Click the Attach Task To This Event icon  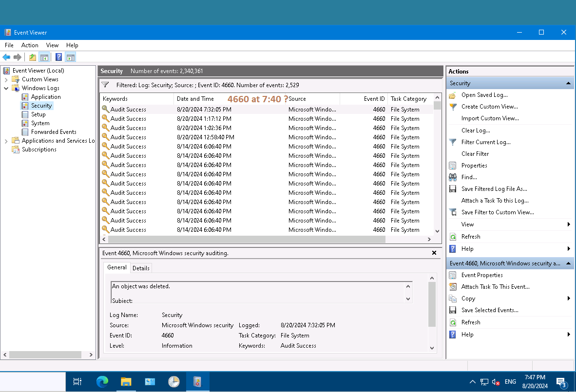coord(453,287)
